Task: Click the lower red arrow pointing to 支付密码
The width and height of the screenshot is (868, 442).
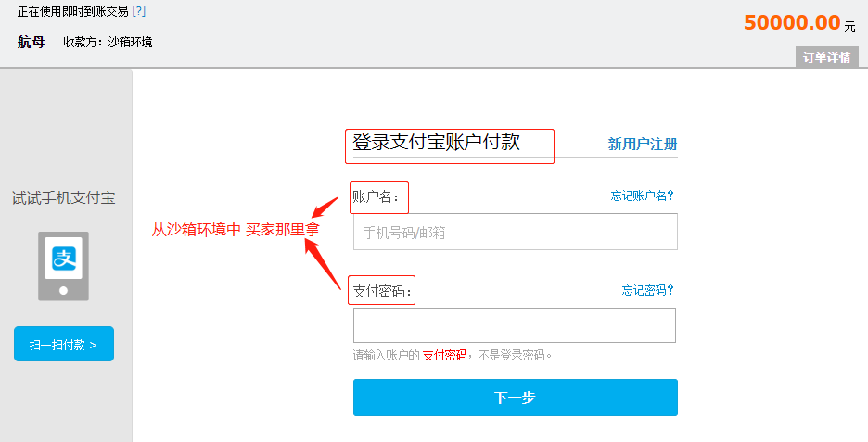Action: pyautogui.click(x=324, y=264)
